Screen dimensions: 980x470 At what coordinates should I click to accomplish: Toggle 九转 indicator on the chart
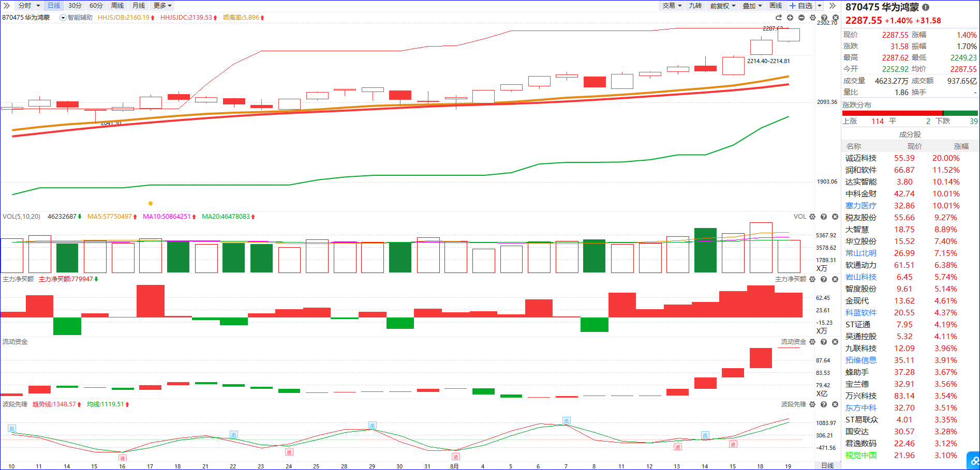695,6
